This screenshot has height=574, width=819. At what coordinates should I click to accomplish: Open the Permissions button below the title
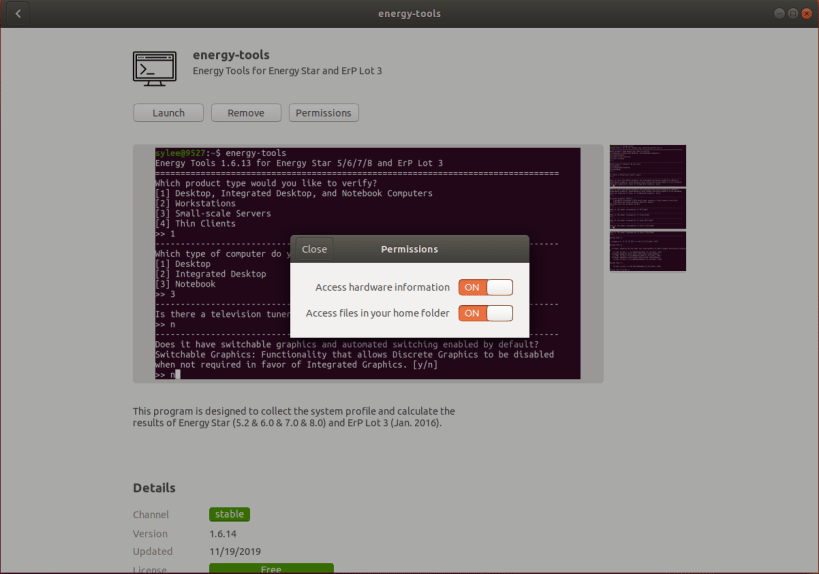(x=324, y=113)
